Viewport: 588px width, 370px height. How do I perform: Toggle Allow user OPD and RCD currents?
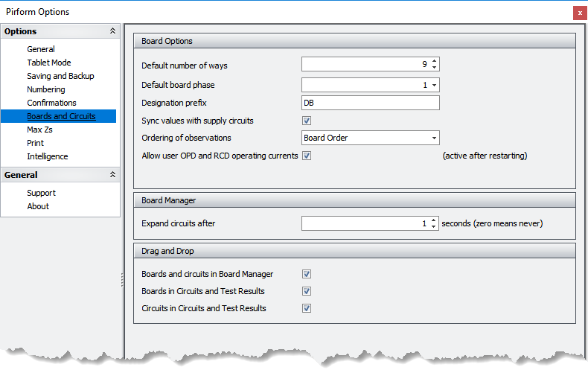pyautogui.click(x=307, y=156)
